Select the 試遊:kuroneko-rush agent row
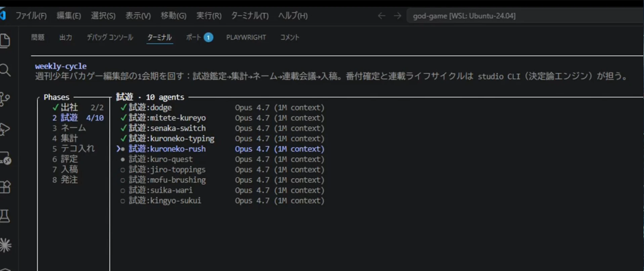The width and height of the screenshot is (644, 271). 220,149
